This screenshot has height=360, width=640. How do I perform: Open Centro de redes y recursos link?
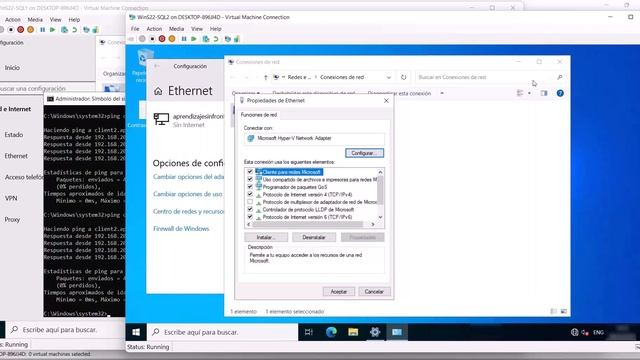(x=189, y=211)
